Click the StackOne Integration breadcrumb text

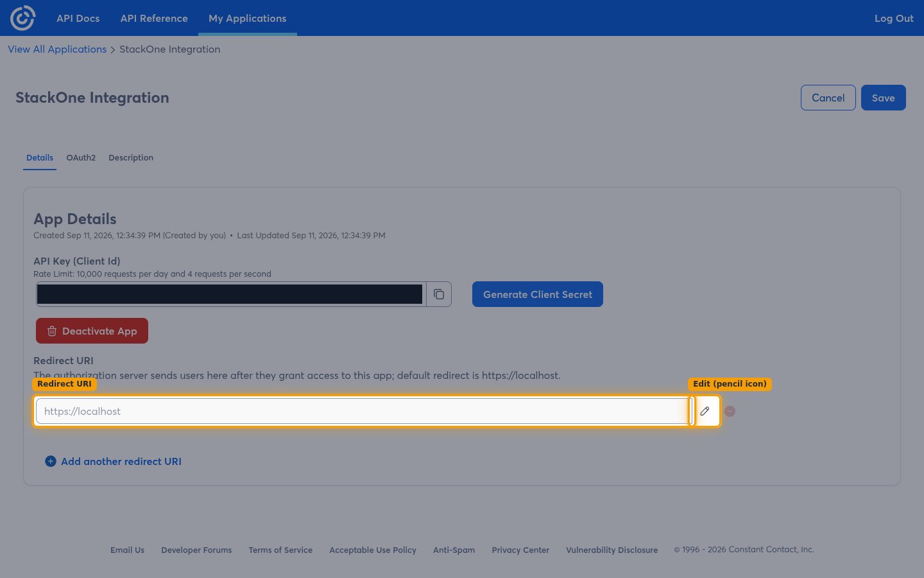pos(170,49)
